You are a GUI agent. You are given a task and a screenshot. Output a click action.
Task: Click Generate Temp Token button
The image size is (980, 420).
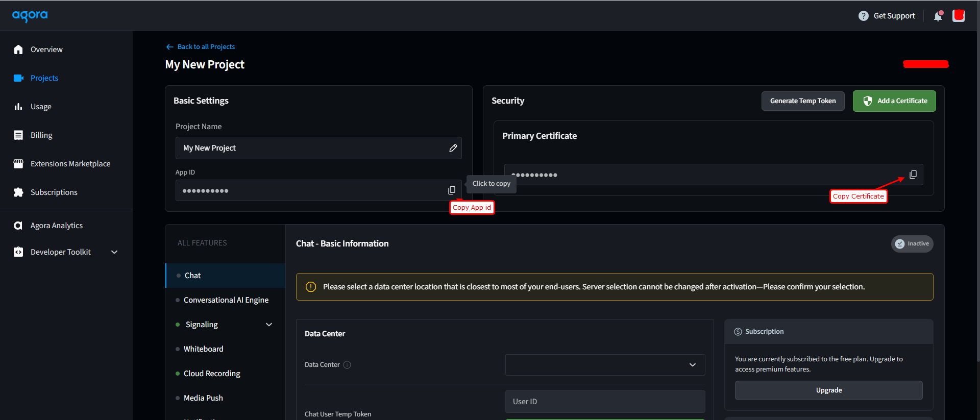click(803, 101)
